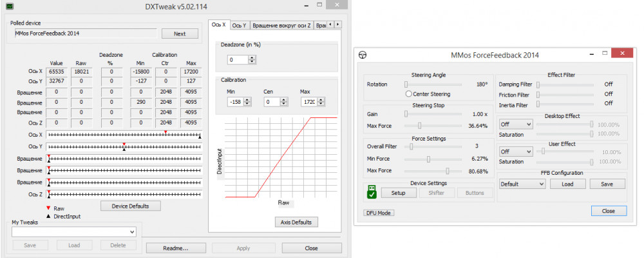Viewport: 644px width, 258px height.
Task: Click the Deadzone percent spinner field
Action: (241, 60)
